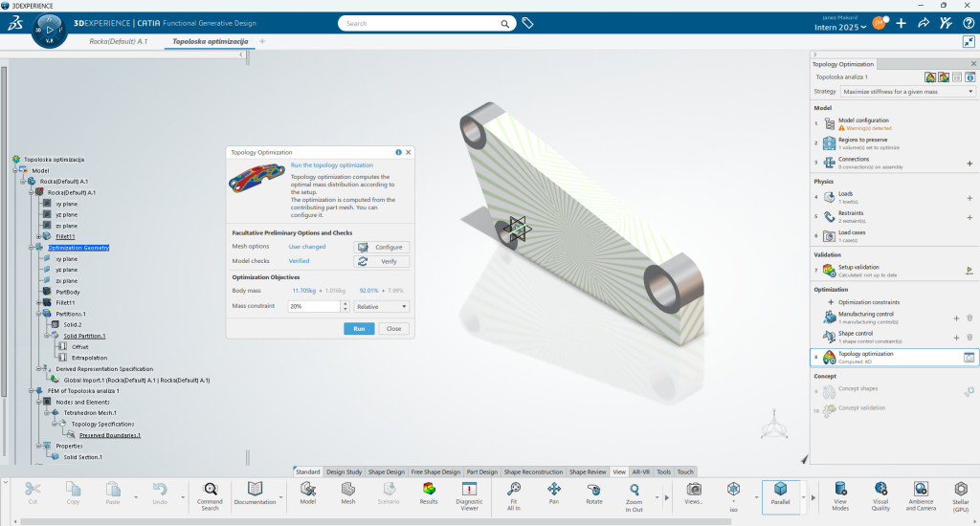Select the Pan tool
This screenshot has width=980, height=526.
click(x=554, y=493)
